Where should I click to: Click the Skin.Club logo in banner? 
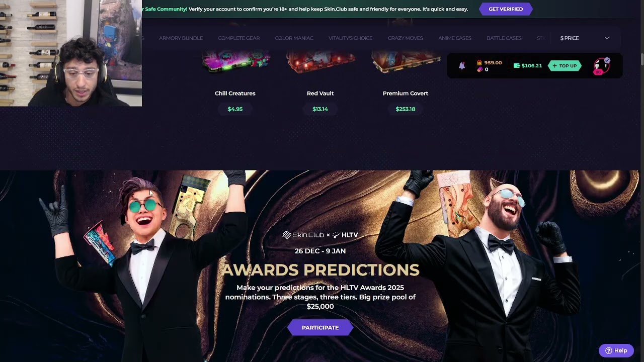click(302, 235)
